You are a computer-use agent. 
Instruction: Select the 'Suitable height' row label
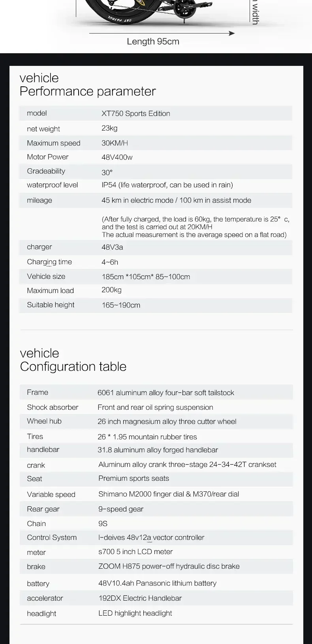pyautogui.click(x=51, y=305)
